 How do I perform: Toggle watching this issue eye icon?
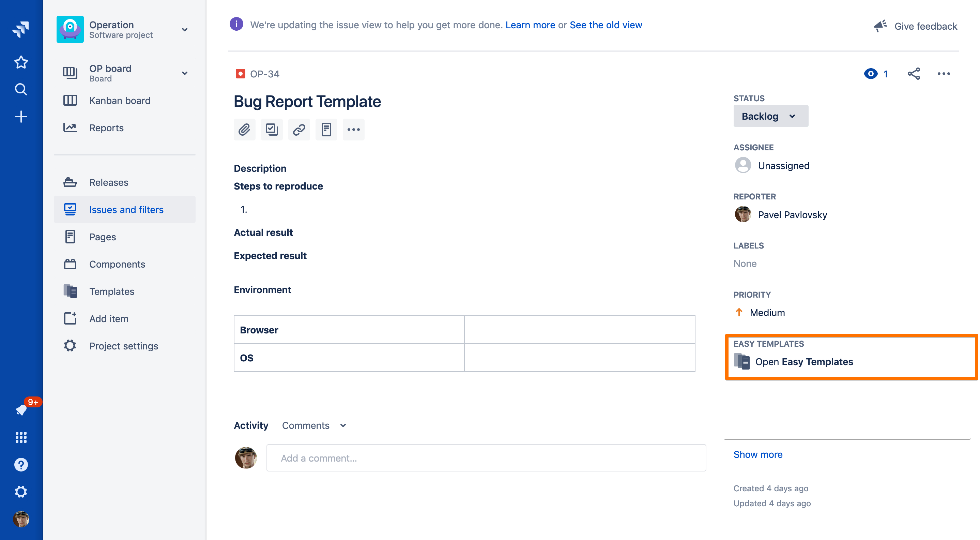pyautogui.click(x=870, y=74)
